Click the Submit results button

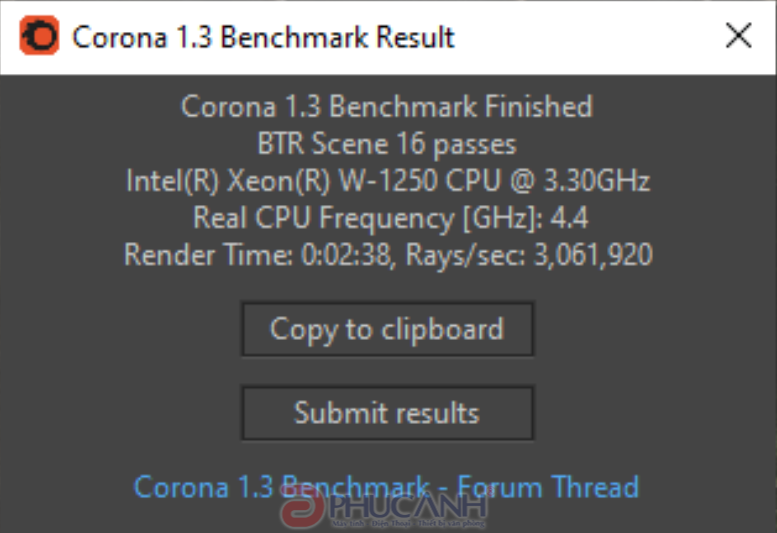[387, 413]
